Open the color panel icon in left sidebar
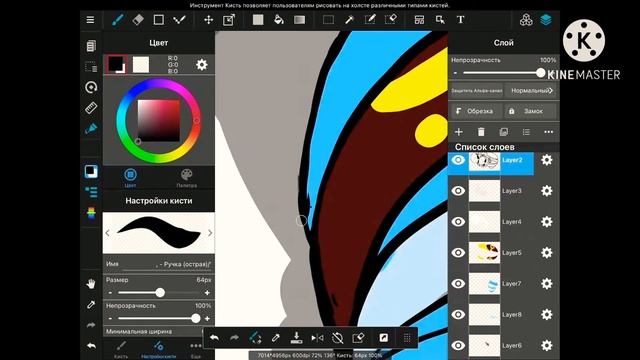 [x=91, y=171]
